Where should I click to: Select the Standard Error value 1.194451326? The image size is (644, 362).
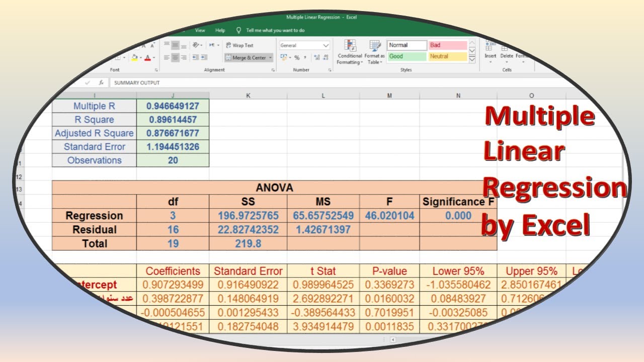pyautogui.click(x=173, y=147)
